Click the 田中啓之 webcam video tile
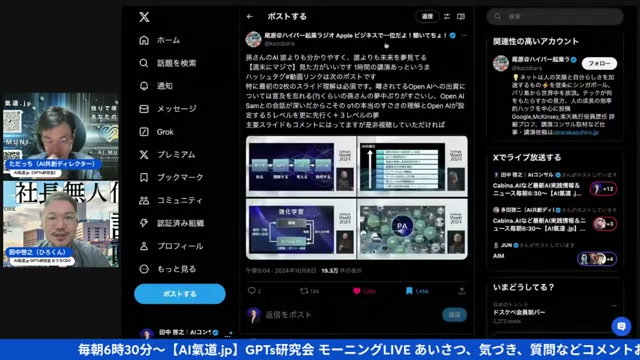 coord(61,224)
